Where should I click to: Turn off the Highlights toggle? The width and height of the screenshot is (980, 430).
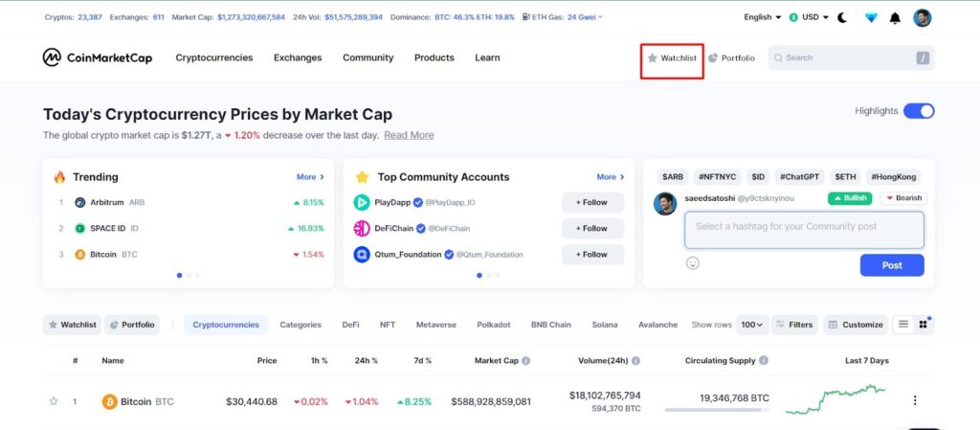[x=919, y=111]
